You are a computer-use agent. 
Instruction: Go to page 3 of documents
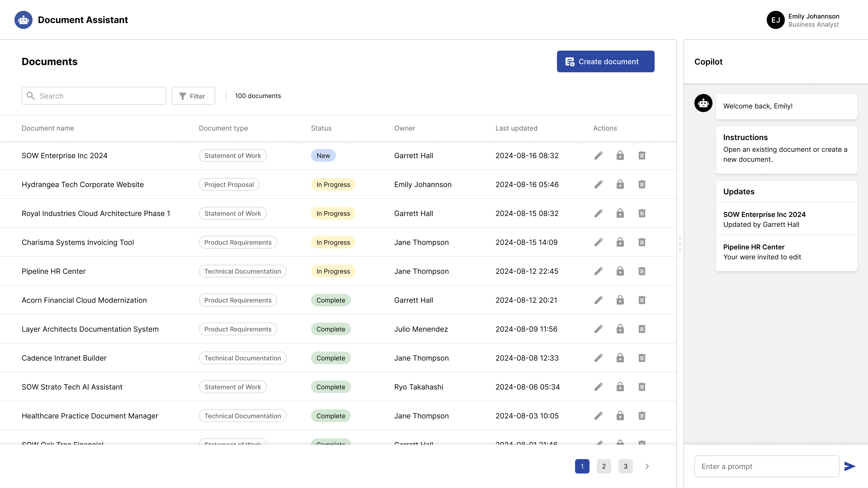pyautogui.click(x=625, y=467)
